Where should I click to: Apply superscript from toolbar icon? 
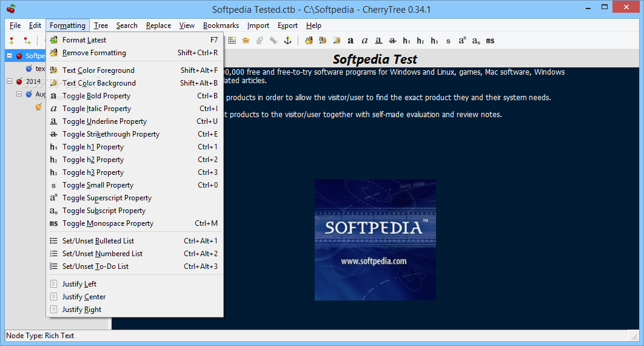[x=462, y=40]
